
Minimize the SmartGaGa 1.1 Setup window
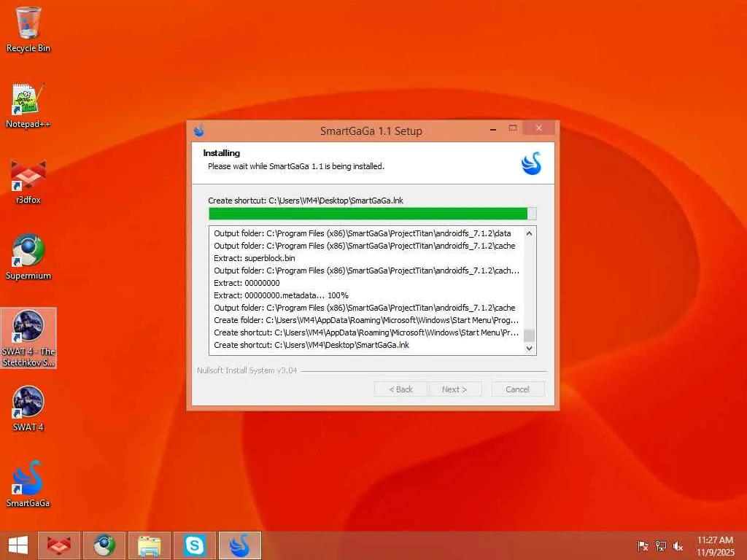coord(493,128)
